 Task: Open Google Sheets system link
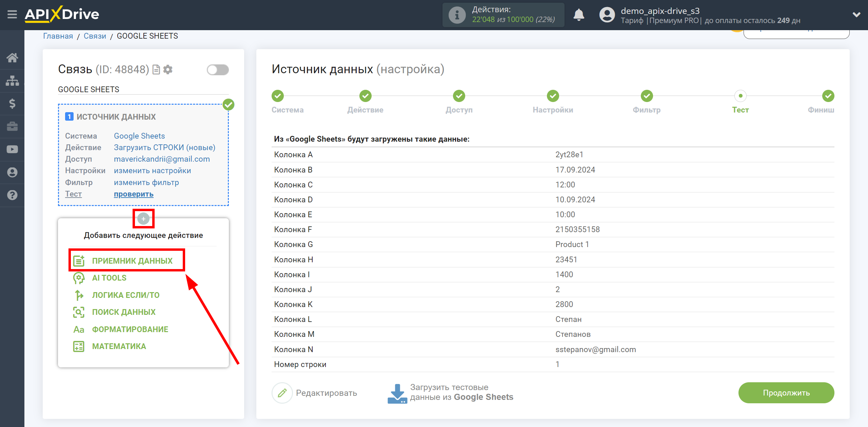[139, 136]
